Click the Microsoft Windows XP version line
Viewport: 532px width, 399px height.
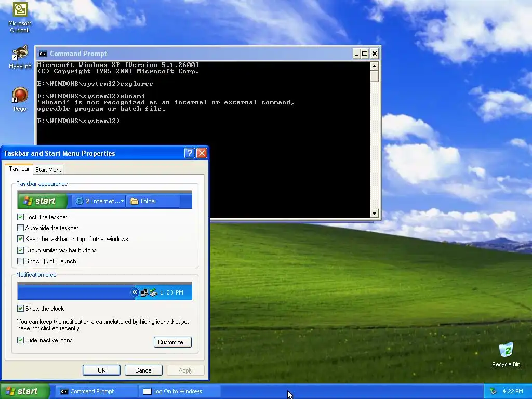pos(118,65)
